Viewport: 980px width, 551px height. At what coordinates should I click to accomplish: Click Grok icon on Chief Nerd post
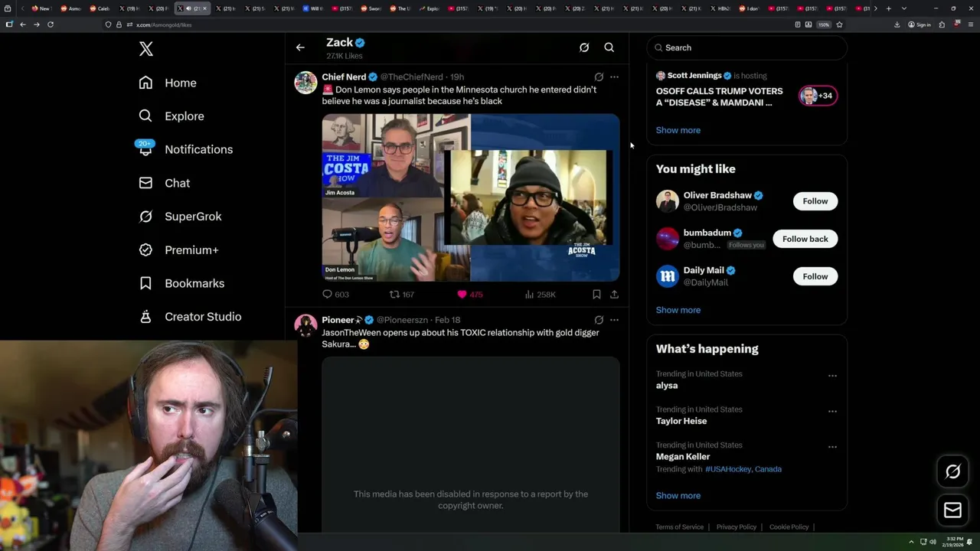(599, 77)
